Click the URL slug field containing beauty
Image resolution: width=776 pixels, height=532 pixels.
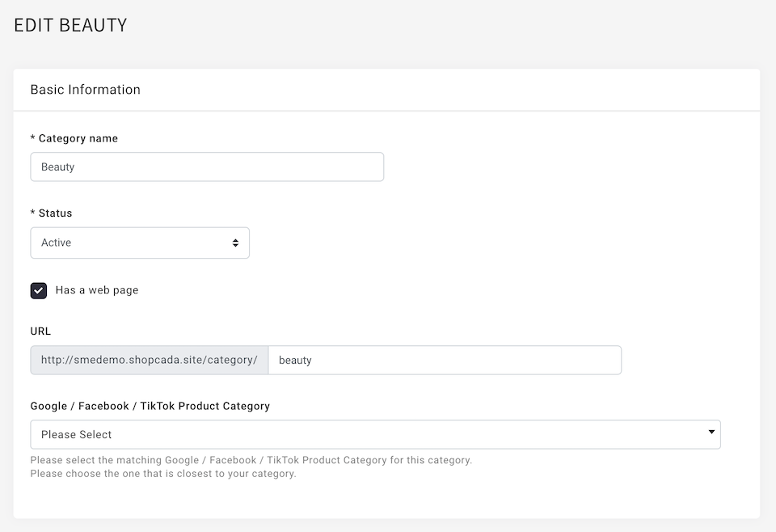tap(445, 361)
